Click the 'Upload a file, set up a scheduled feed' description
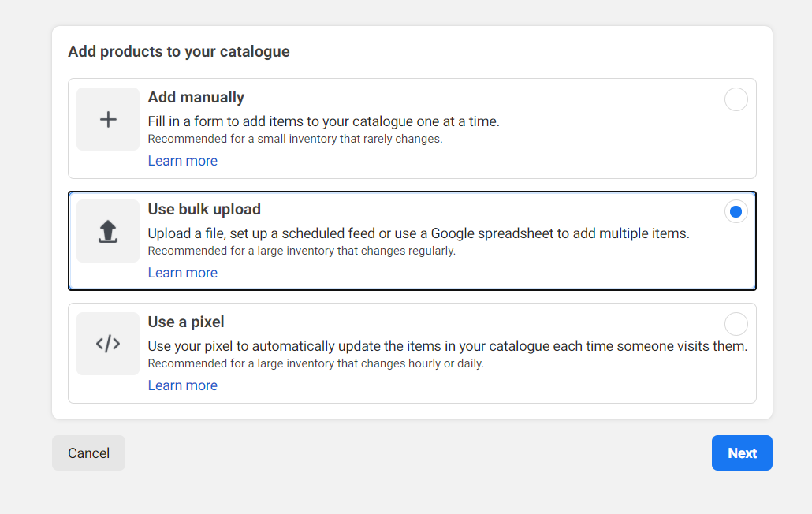Viewport: 812px width, 514px height. 419,233
